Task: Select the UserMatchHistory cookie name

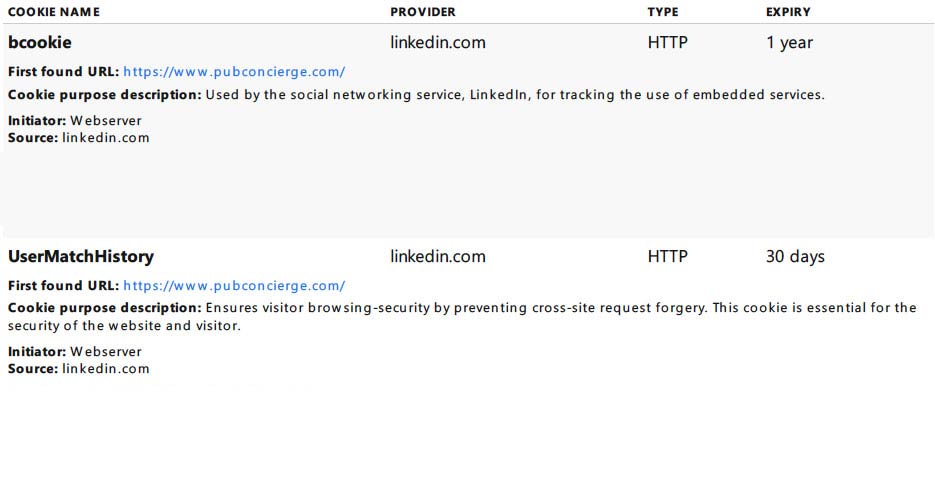Action: click(81, 256)
